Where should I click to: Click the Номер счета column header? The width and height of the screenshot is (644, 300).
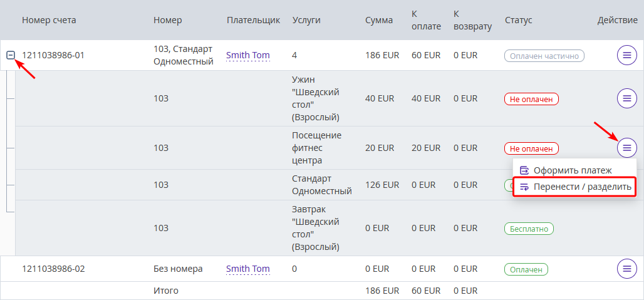pyautogui.click(x=49, y=20)
